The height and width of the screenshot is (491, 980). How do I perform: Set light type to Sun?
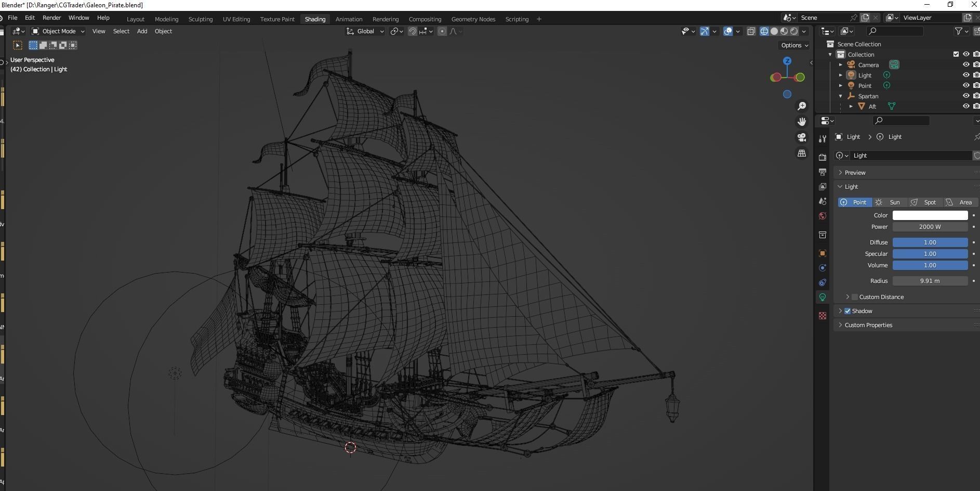click(890, 202)
